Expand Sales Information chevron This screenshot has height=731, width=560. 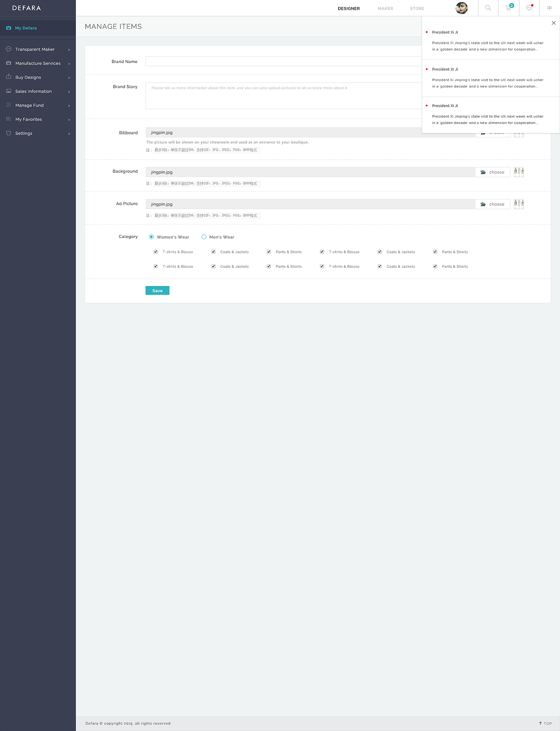pyautogui.click(x=69, y=91)
